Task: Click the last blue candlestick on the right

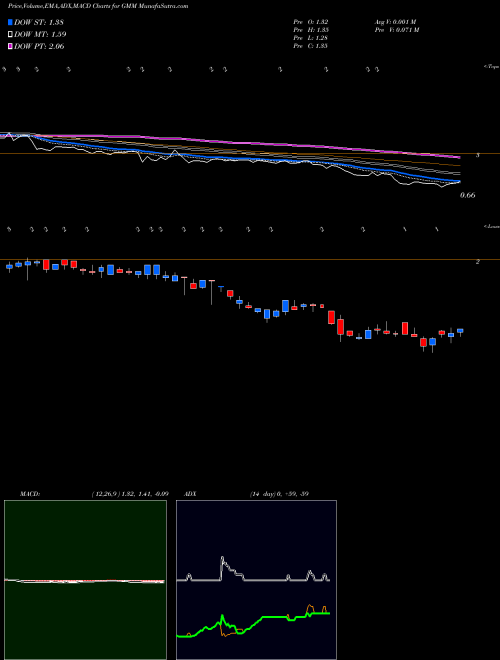Action: (x=460, y=331)
